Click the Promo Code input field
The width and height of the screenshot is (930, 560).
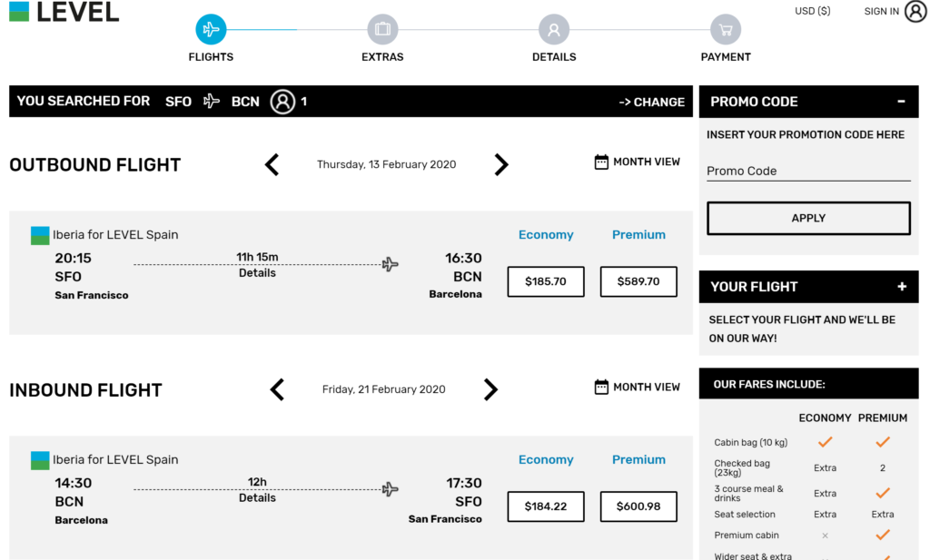[808, 171]
